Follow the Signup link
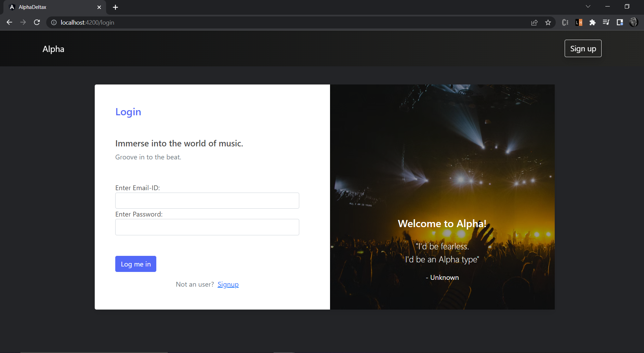The image size is (644, 353). tap(228, 284)
